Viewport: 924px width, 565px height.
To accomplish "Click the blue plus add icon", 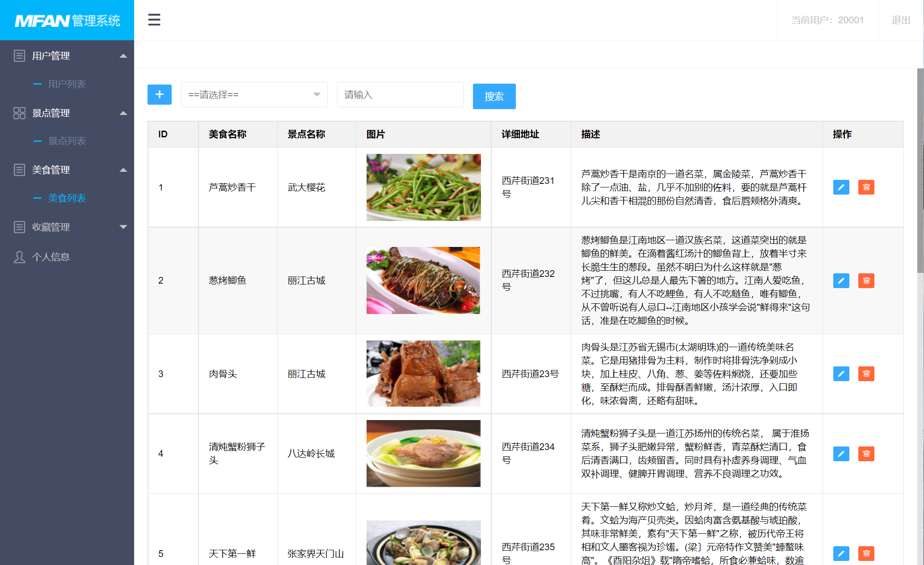I will tap(159, 94).
